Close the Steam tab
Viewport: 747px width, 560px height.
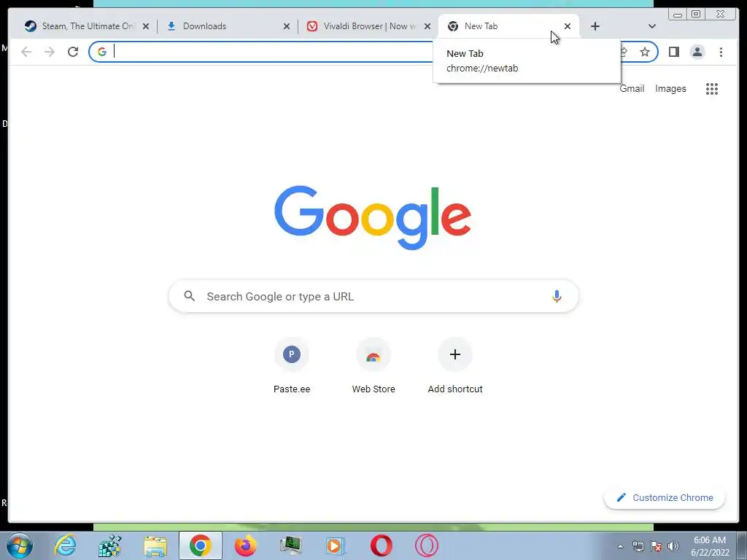146,27
